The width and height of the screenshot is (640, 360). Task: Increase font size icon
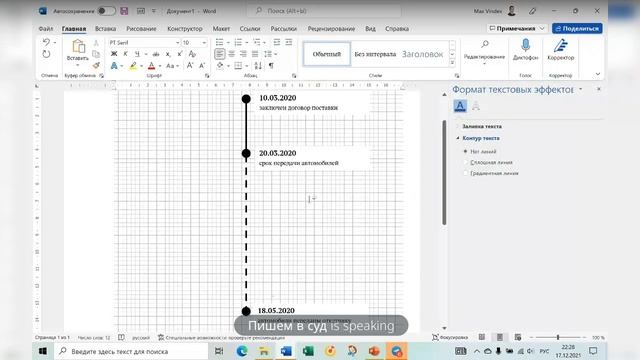tap(190, 65)
